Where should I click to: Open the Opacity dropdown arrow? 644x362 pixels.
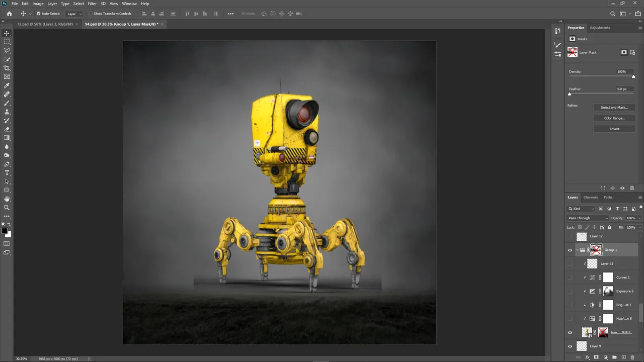point(639,218)
